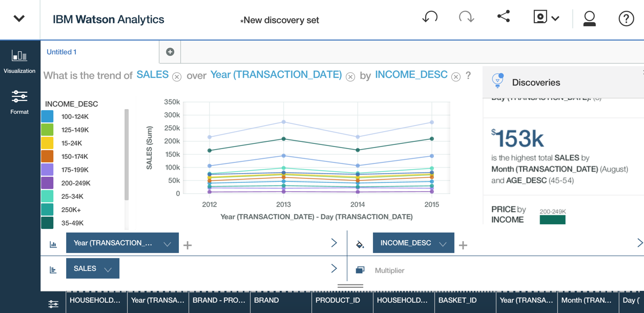The image size is (644, 313).
Task: Open the help question mark icon
Action: coord(626,18)
